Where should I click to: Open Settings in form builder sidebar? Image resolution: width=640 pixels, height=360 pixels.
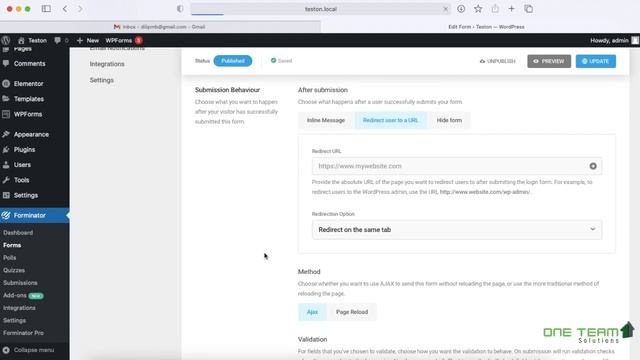[x=102, y=80]
